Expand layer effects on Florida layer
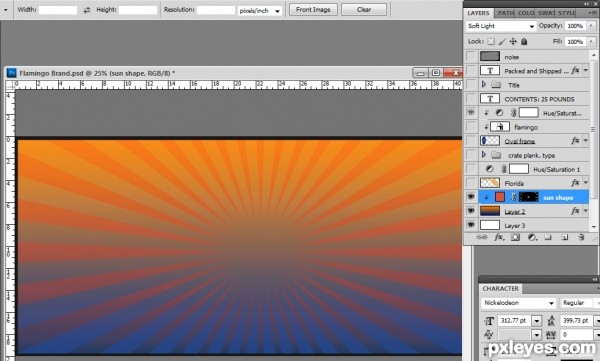Screen dimensions: 600x361 [585, 183]
